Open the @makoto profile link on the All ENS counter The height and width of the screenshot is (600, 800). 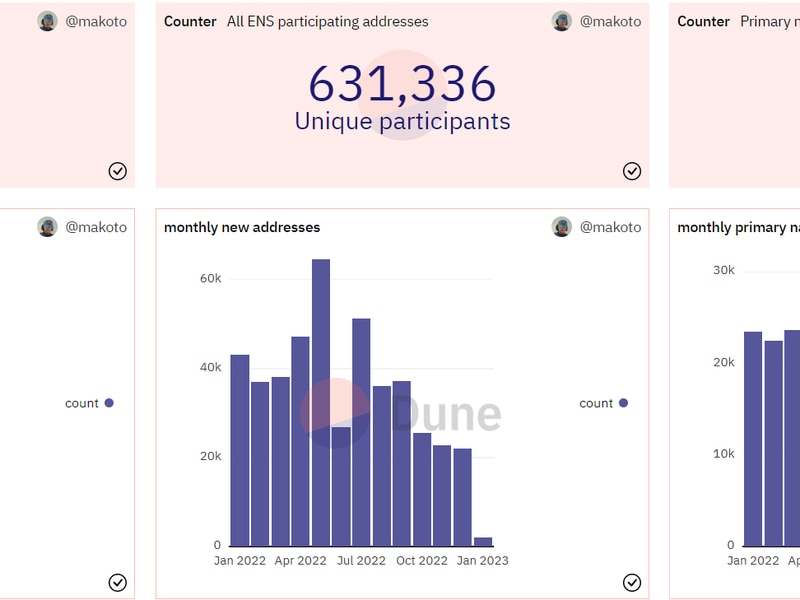coord(610,21)
